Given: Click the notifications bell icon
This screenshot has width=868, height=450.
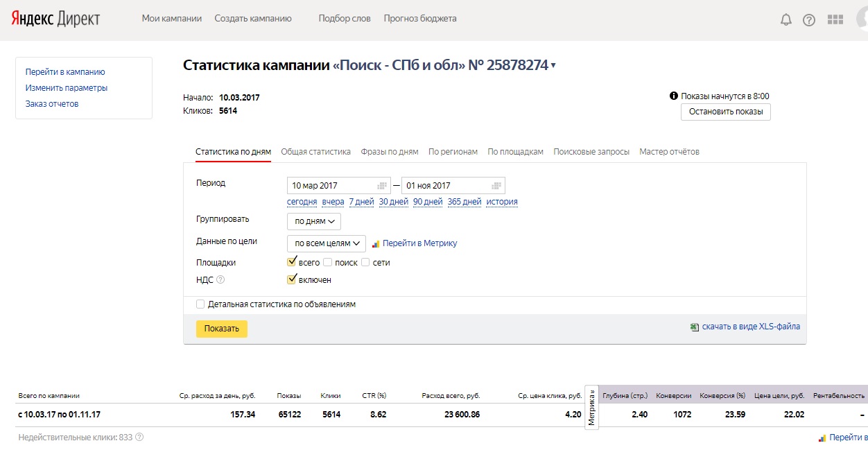Looking at the screenshot, I should point(785,19).
